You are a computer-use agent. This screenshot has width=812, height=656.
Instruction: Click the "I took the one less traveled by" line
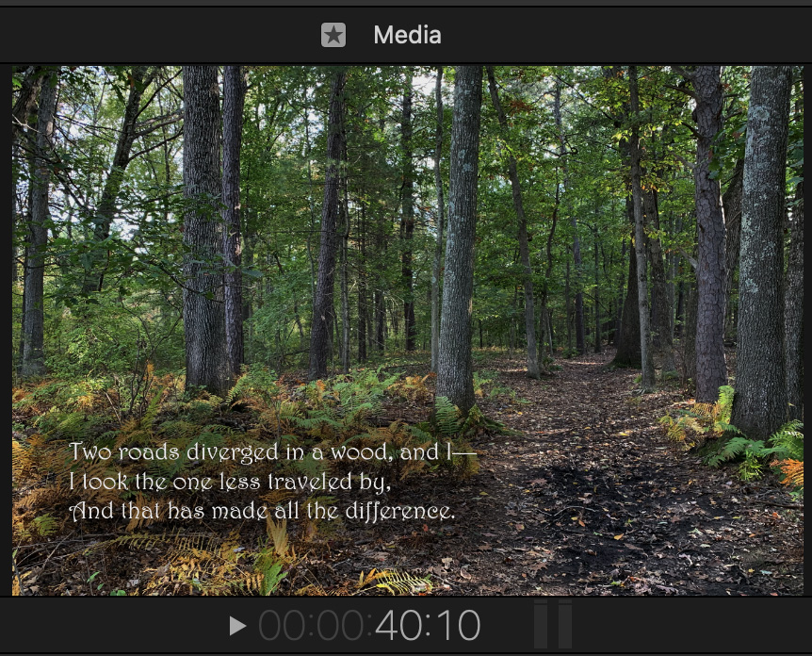(x=229, y=483)
